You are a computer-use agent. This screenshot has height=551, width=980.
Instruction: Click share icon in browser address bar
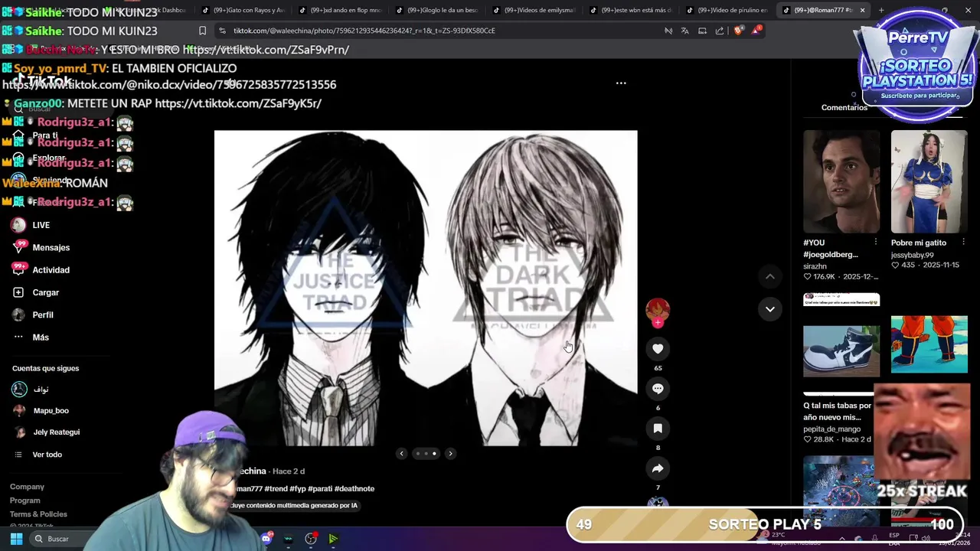[x=720, y=31]
